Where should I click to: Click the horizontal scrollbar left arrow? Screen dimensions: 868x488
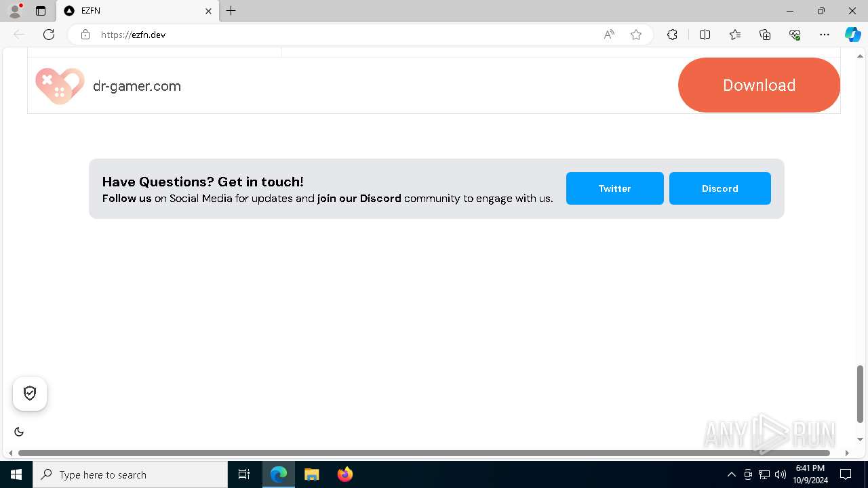pyautogui.click(x=10, y=453)
